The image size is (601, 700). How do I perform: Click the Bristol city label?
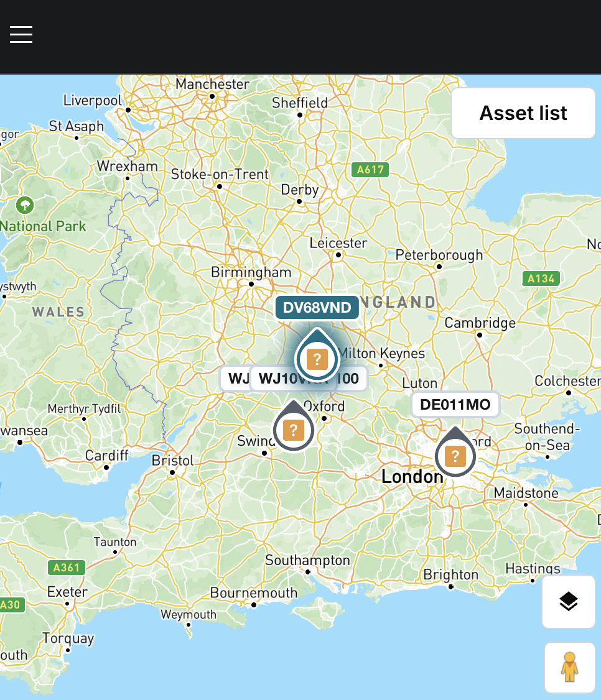pos(173,461)
